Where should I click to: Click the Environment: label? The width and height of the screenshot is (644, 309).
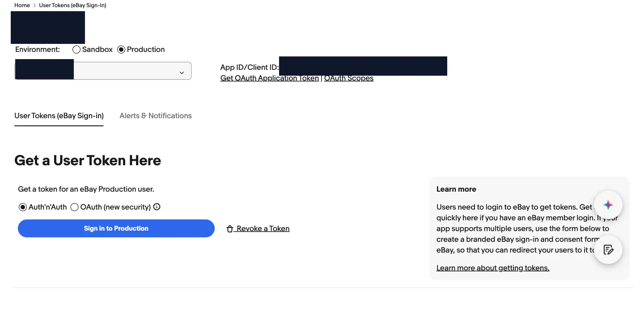click(x=38, y=49)
